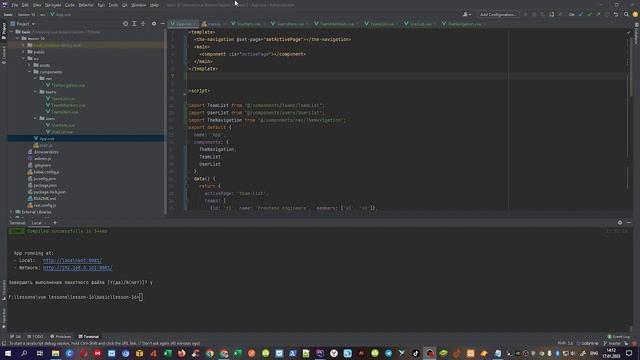Select package.json in the project tree
Screen dimensions: 640x360
[42, 185]
